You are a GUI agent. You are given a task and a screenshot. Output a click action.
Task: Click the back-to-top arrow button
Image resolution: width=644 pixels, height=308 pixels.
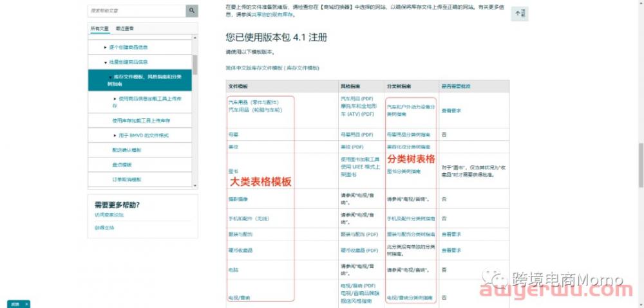520,14
